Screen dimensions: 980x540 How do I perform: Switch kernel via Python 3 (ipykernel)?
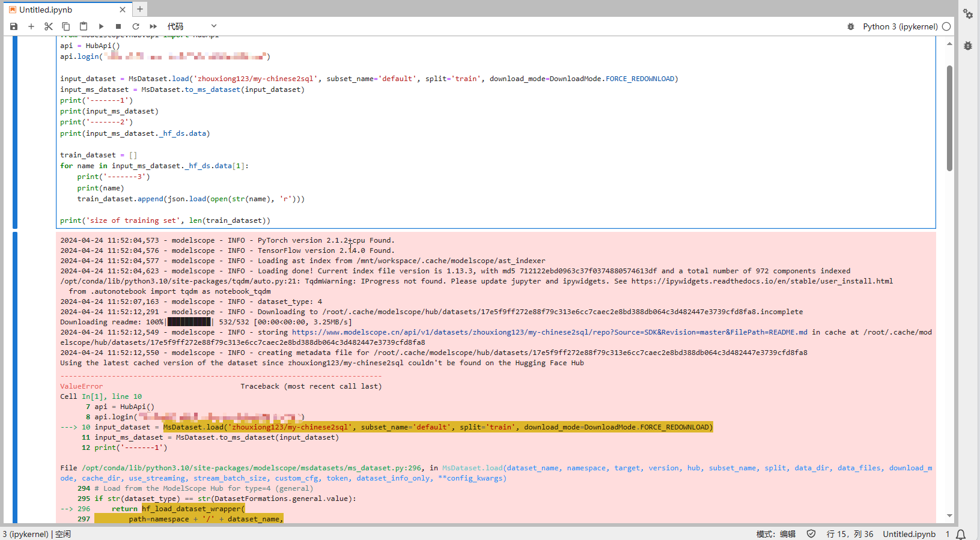click(900, 26)
